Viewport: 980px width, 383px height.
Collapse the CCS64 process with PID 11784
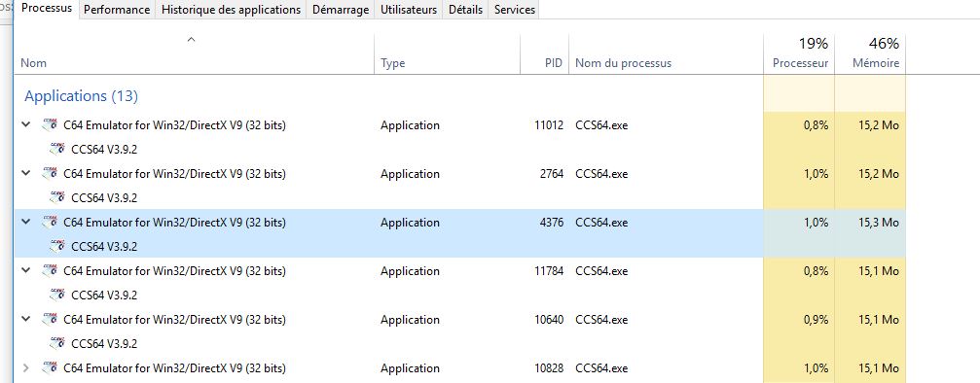pos(25,270)
